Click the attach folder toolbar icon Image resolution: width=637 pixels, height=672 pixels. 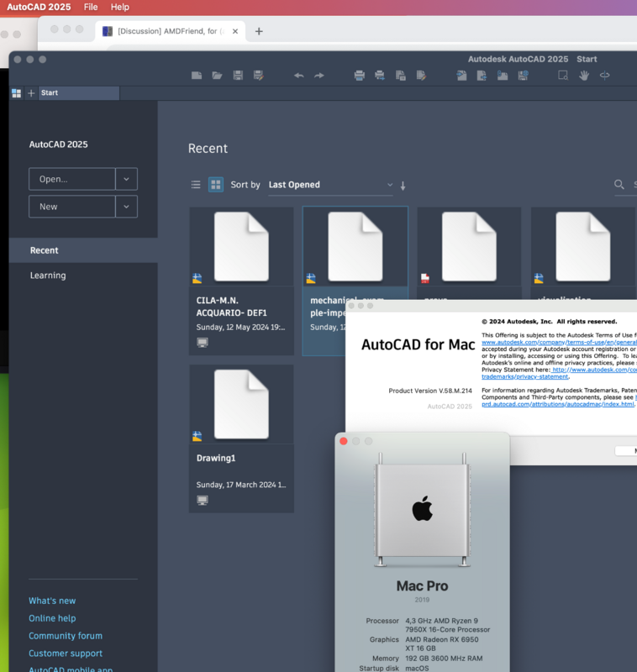(x=503, y=76)
